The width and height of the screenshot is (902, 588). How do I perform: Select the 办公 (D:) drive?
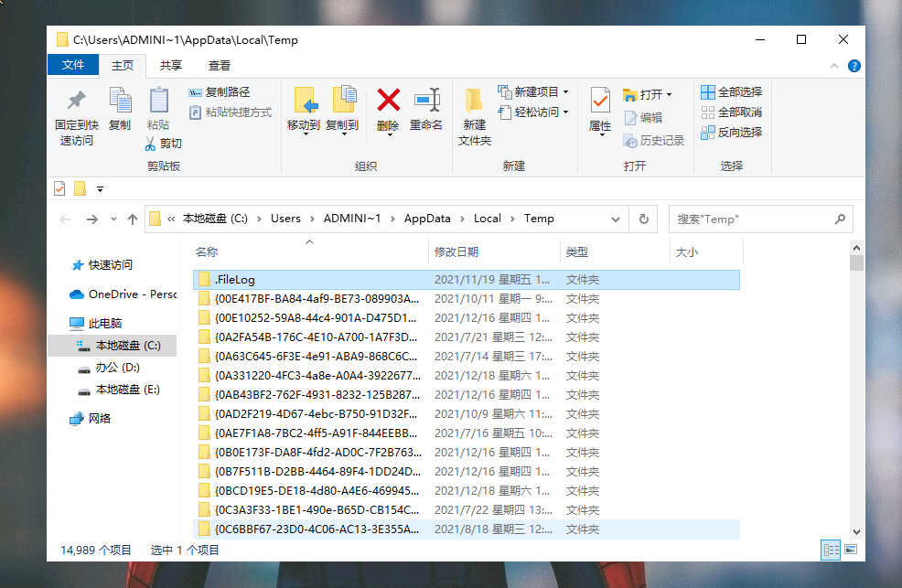click(109, 368)
